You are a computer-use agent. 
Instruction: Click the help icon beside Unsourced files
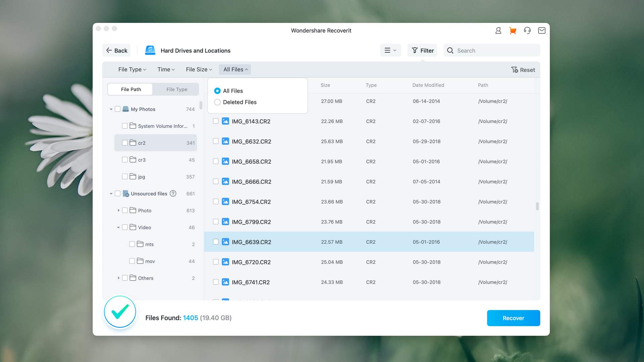173,193
